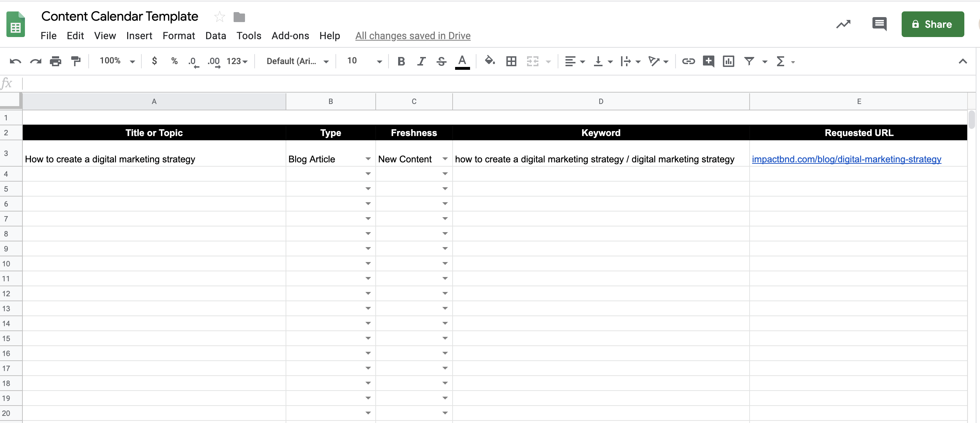
Task: Open the Tools menu
Action: click(249, 36)
